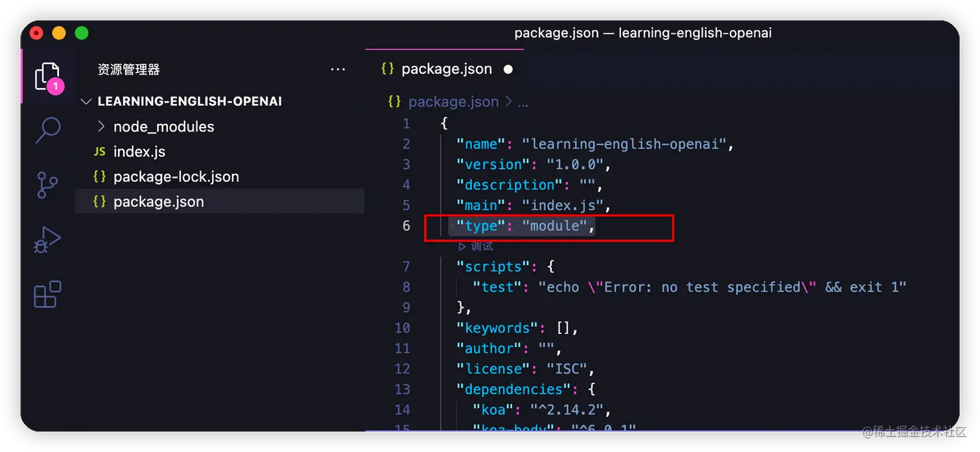Click the "name" key on line 2
This screenshot has width=980, height=452.
click(x=480, y=144)
